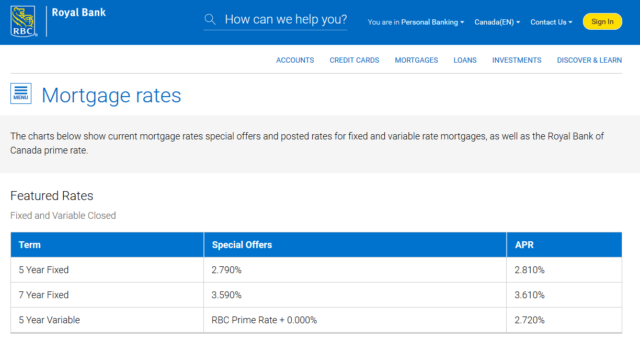Click the 3.590% special offer rate
This screenshot has width=640, height=364.
point(226,295)
